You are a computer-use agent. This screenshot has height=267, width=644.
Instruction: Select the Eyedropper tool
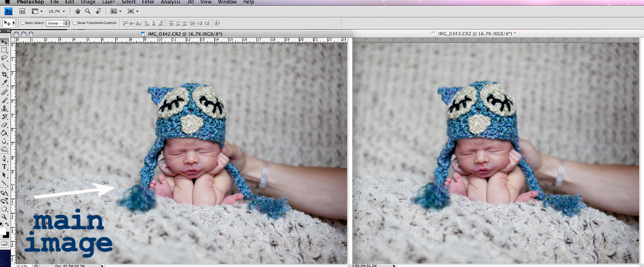(x=5, y=83)
